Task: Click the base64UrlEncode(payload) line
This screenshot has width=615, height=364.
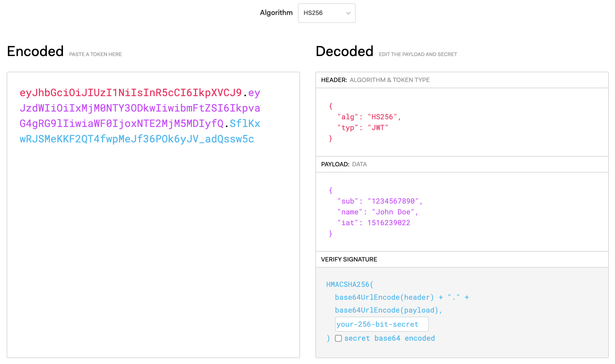Action: click(x=389, y=310)
